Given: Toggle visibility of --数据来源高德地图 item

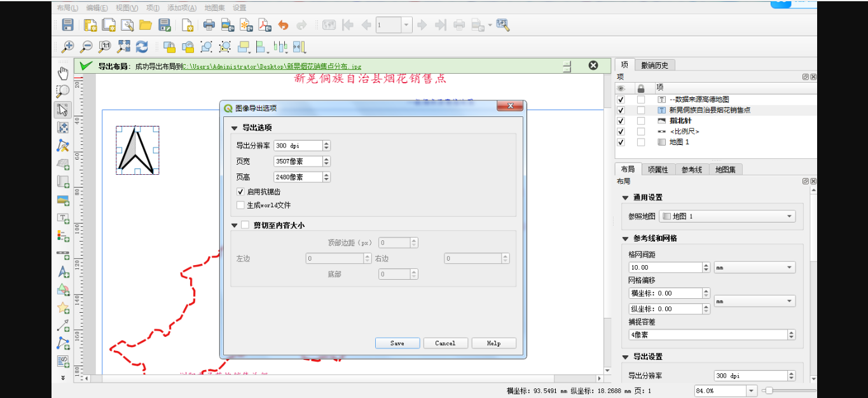Looking at the screenshot, I should pyautogui.click(x=621, y=100).
